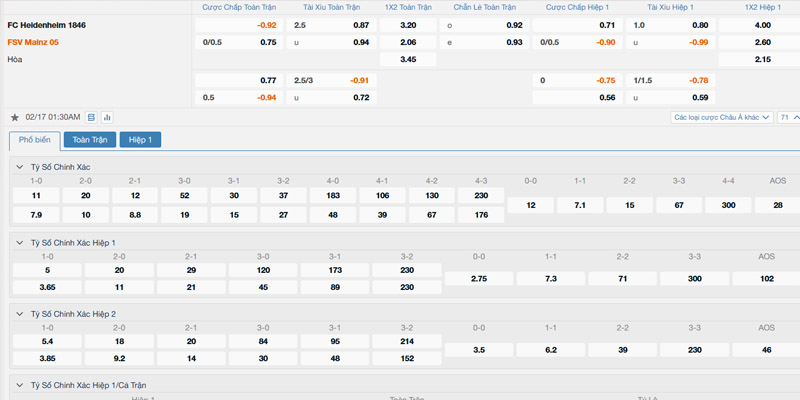Collapse the 71 markets counter

789,118
